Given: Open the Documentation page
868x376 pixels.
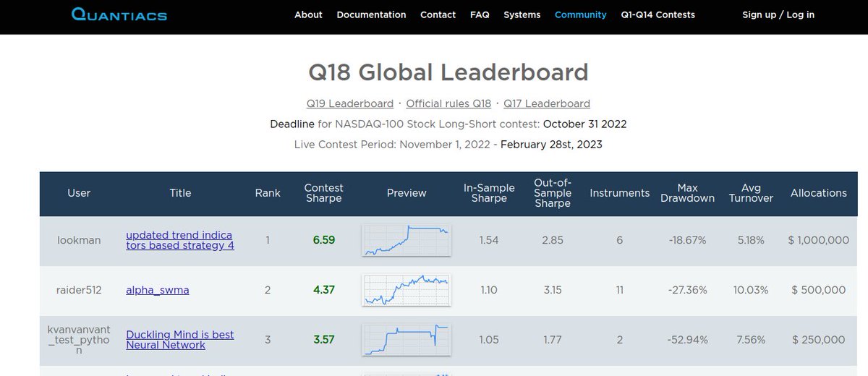Looking at the screenshot, I should (371, 14).
